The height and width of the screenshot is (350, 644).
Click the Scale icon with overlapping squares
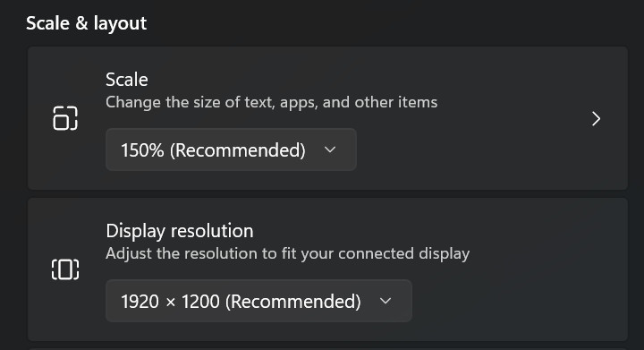click(x=65, y=118)
